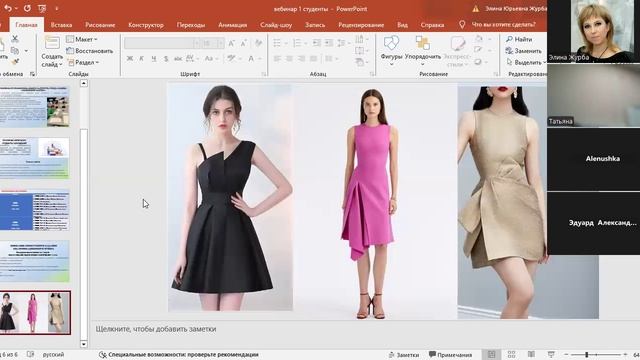640x360 pixels.
Task: Click the 'Что вы хотите сделать?' box
Action: (503, 24)
